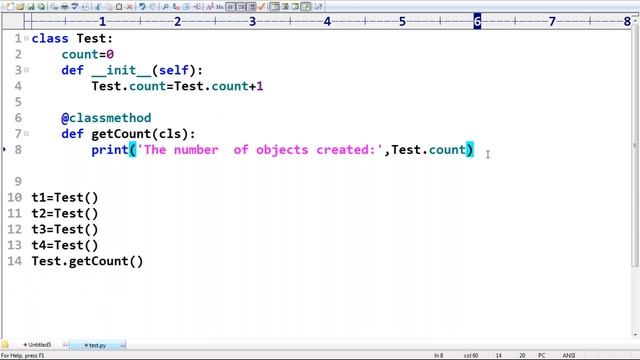Image resolution: width=640 pixels, height=360 pixels.
Task: Click the 'col 60' status bar entry
Action: click(x=471, y=356)
